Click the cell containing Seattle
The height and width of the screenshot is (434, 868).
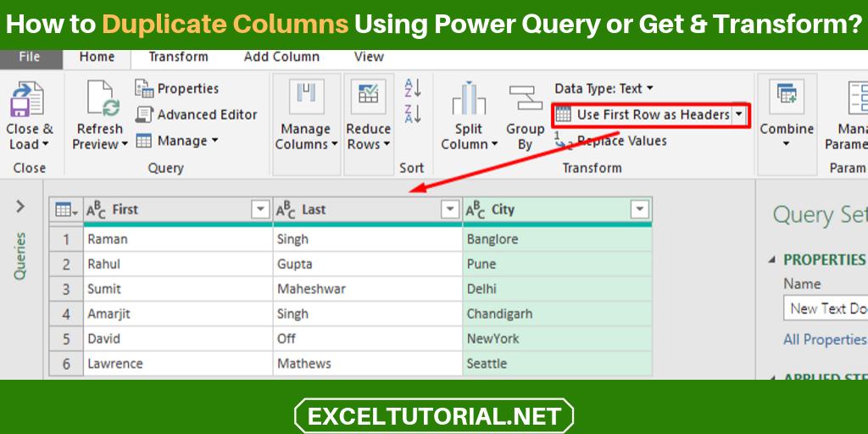558,364
